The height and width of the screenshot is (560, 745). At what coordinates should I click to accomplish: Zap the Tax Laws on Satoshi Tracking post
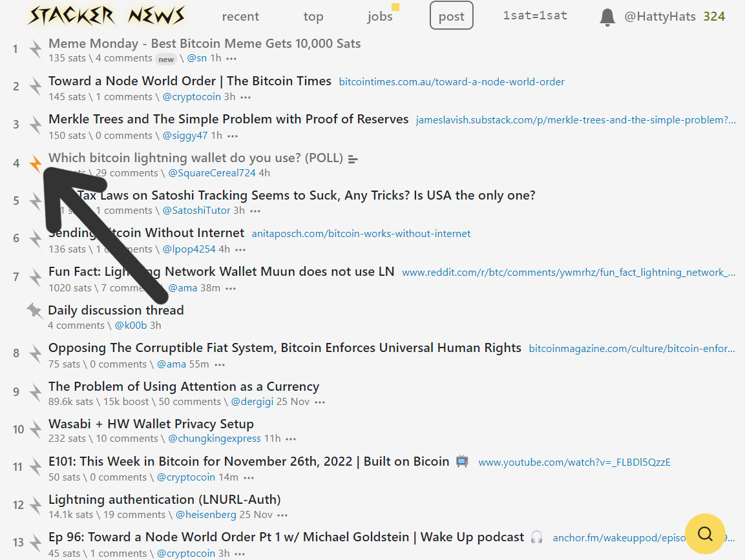coord(36,201)
